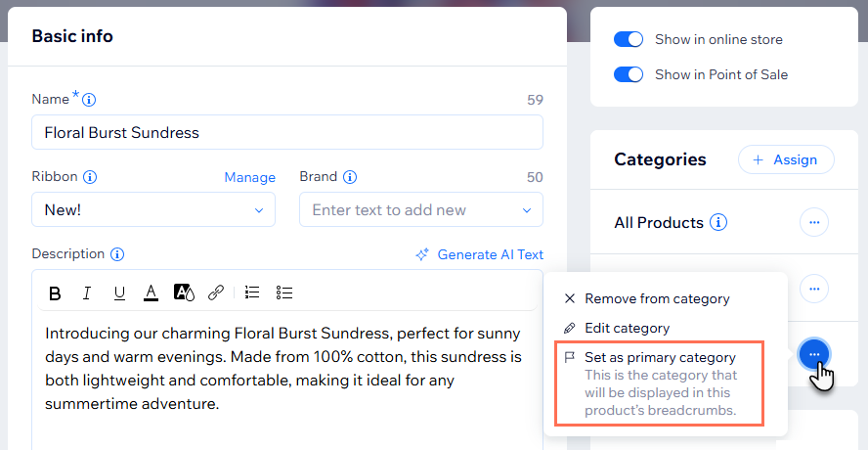
Task: Click the Generate AI Text link
Action: click(x=479, y=254)
